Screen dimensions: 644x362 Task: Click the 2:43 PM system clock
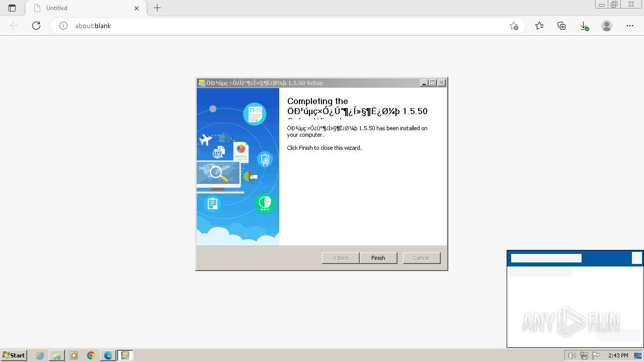tap(618, 355)
